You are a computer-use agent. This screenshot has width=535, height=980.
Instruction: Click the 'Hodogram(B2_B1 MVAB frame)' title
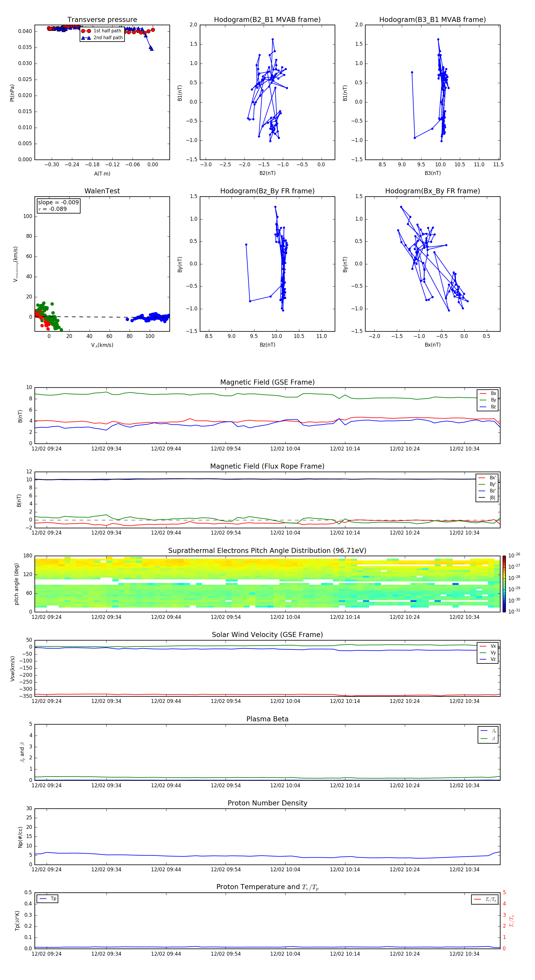[x=267, y=19]
